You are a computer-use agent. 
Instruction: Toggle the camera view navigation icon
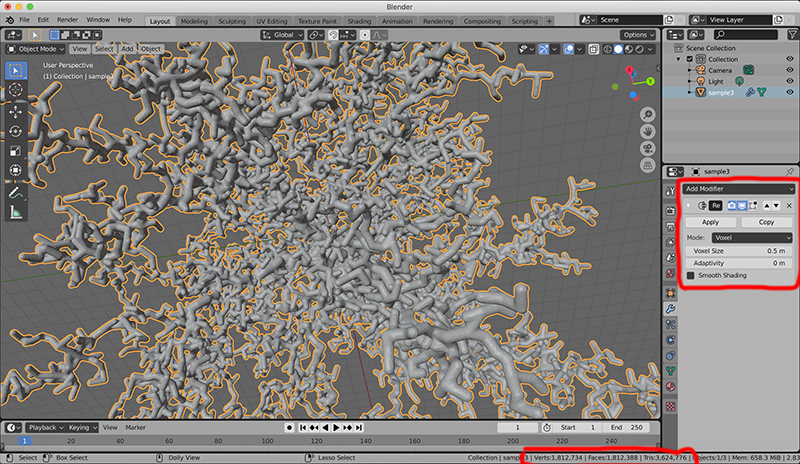tap(648, 148)
